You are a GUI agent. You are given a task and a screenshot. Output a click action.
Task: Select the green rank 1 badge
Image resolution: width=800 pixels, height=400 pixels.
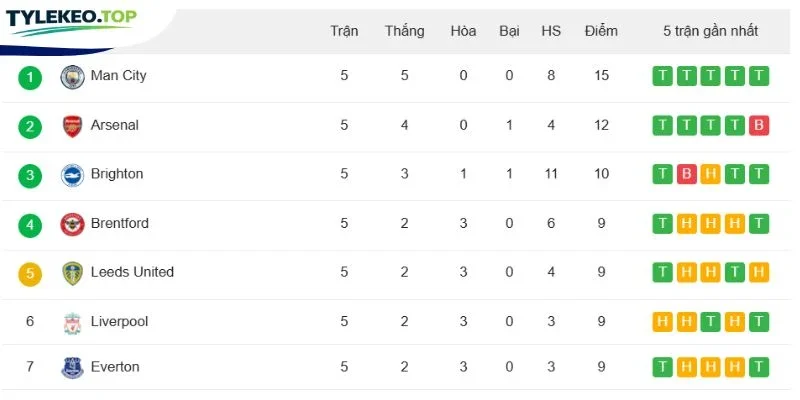click(x=30, y=78)
